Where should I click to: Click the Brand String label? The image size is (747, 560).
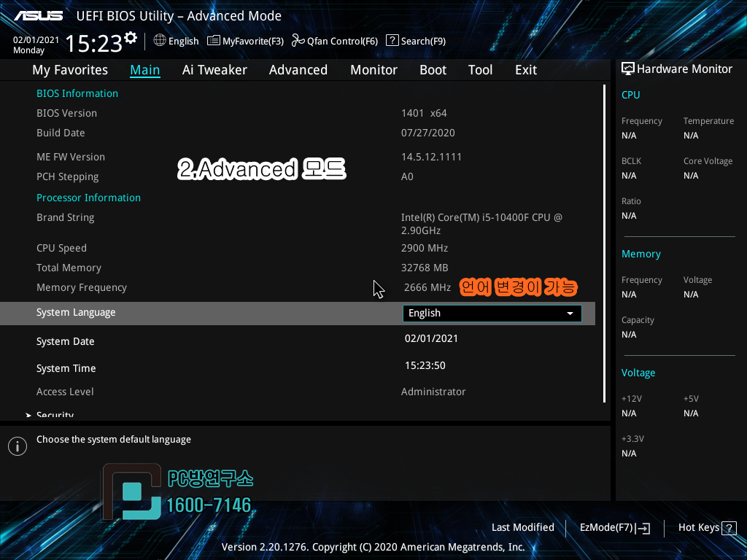[x=65, y=217]
